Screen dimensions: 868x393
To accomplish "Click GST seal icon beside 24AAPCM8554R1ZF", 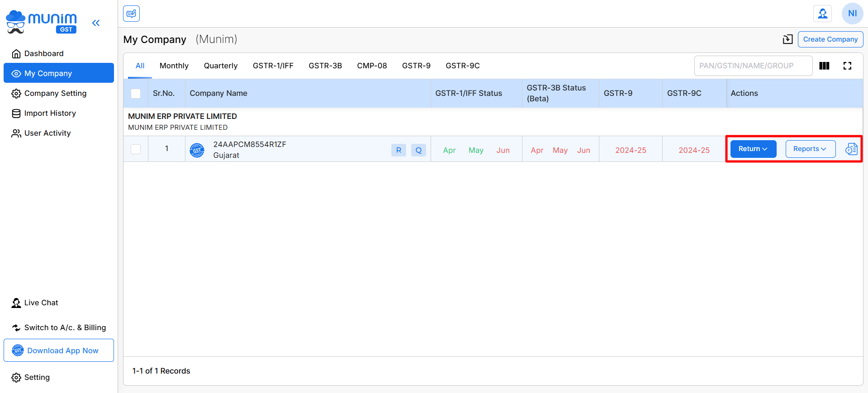I will tap(197, 150).
